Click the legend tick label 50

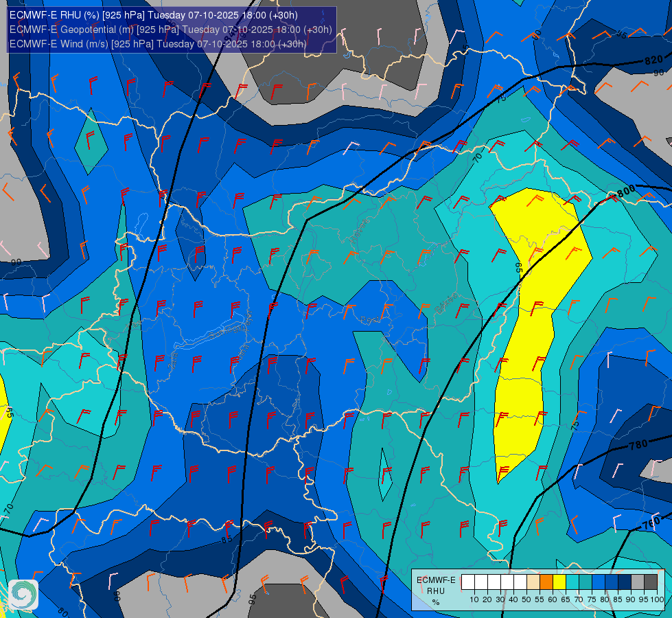526,599
